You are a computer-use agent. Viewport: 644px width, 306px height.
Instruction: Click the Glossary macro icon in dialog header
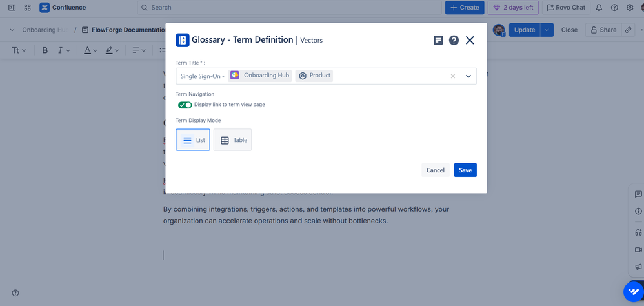(x=183, y=40)
